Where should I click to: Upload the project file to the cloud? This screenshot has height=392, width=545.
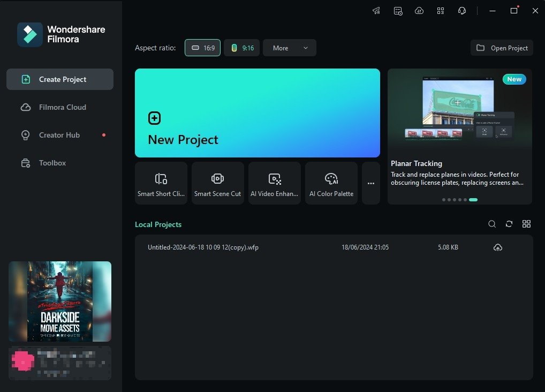click(497, 247)
